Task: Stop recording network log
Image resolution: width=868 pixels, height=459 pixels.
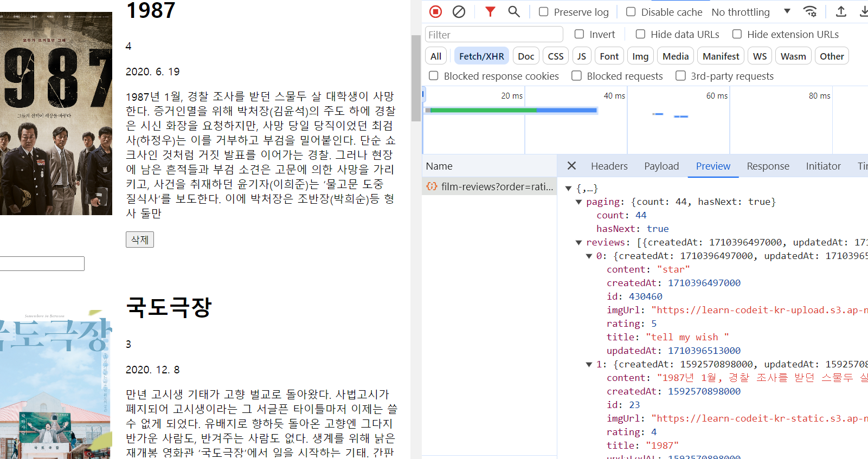Action: click(x=435, y=11)
